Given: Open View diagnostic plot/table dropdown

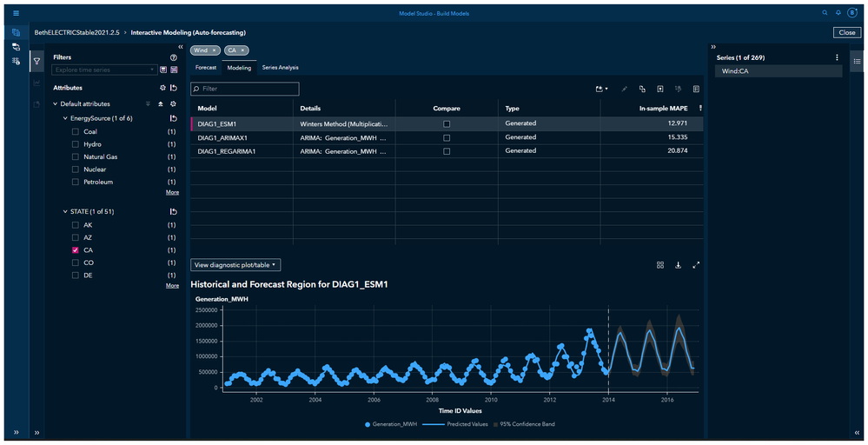Looking at the screenshot, I should pyautogui.click(x=235, y=265).
